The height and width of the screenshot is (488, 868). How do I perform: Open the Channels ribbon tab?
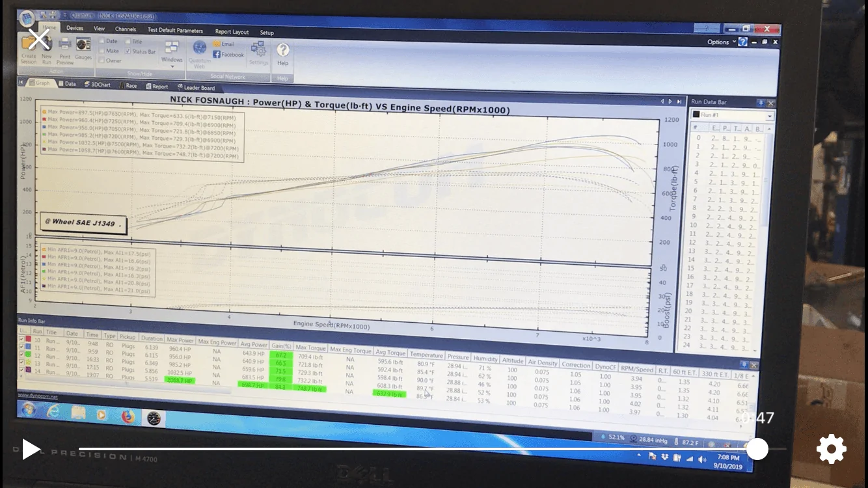[126, 29]
